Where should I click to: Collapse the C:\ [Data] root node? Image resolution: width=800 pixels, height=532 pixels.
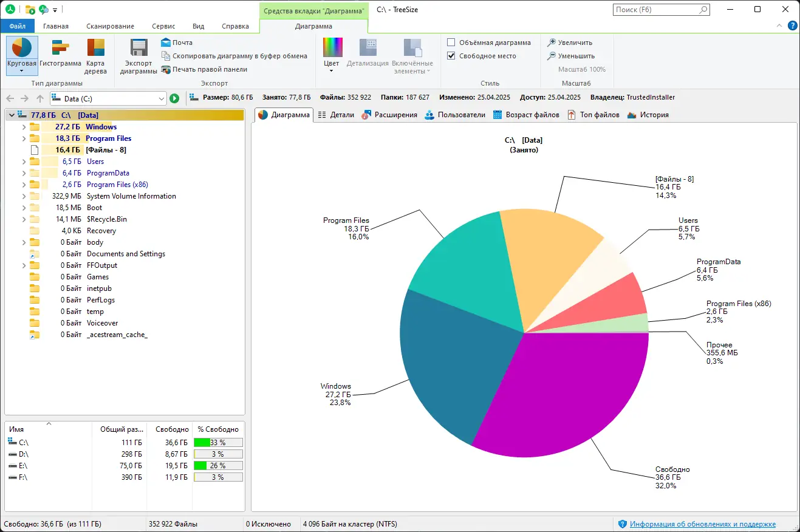click(x=12, y=115)
